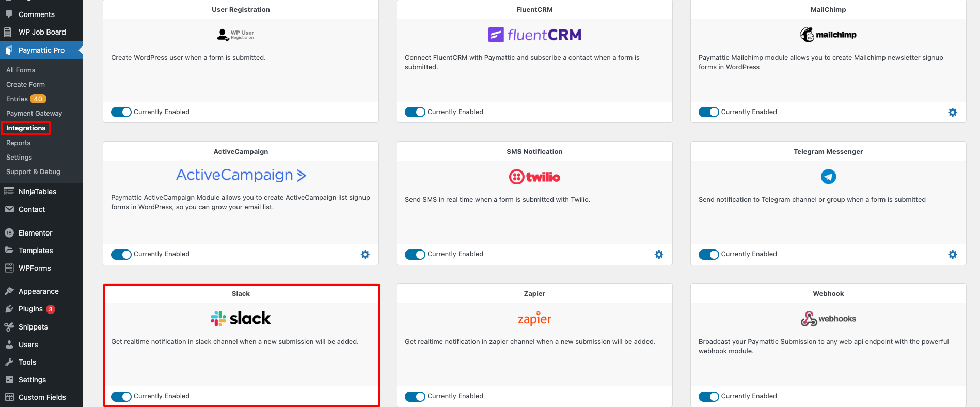Click the Tools wrench icon
This screenshot has width=980, height=407.
tap(9, 362)
